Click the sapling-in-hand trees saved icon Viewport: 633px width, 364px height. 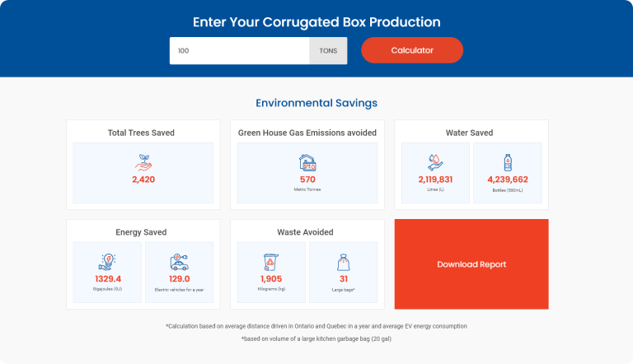tap(143, 161)
